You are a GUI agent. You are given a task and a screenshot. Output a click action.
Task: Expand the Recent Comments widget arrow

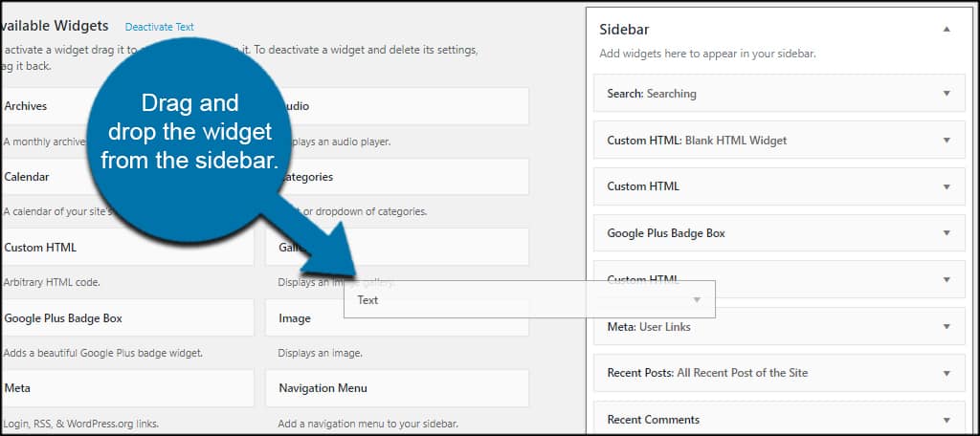pos(947,420)
